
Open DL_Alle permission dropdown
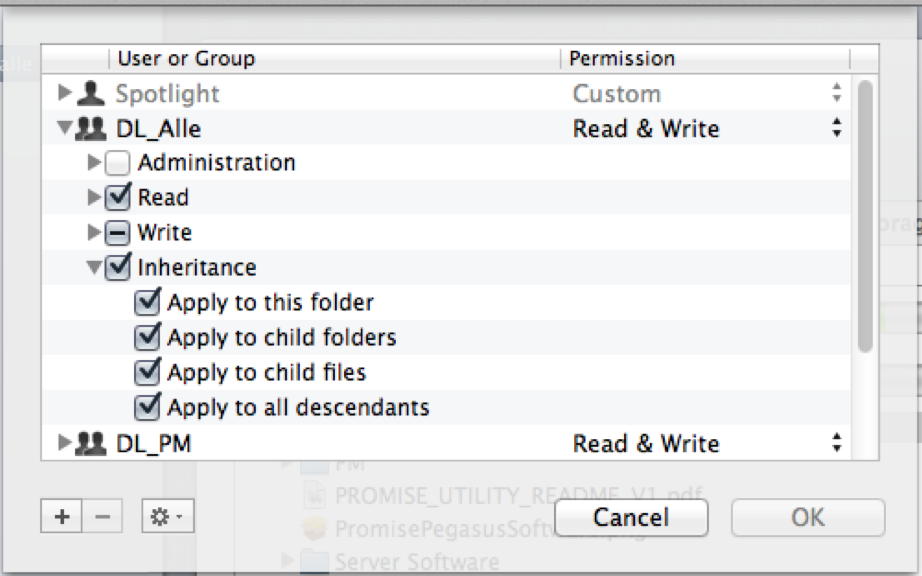tap(836, 129)
